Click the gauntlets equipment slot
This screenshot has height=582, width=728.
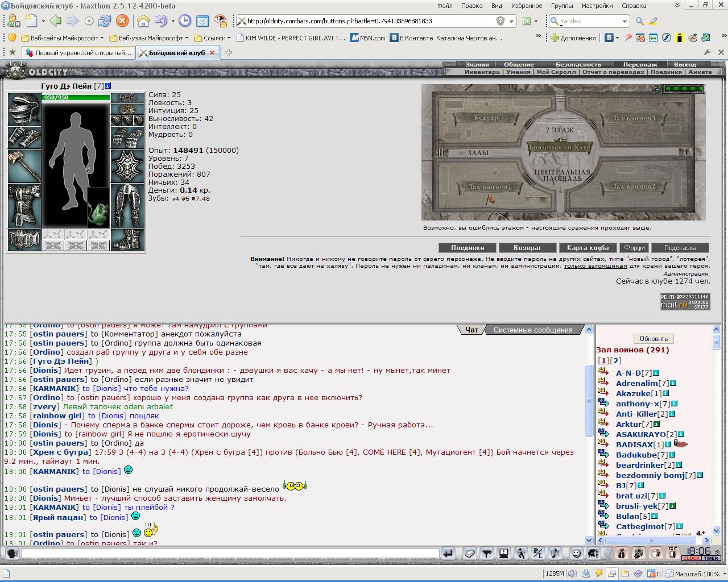coord(127,138)
